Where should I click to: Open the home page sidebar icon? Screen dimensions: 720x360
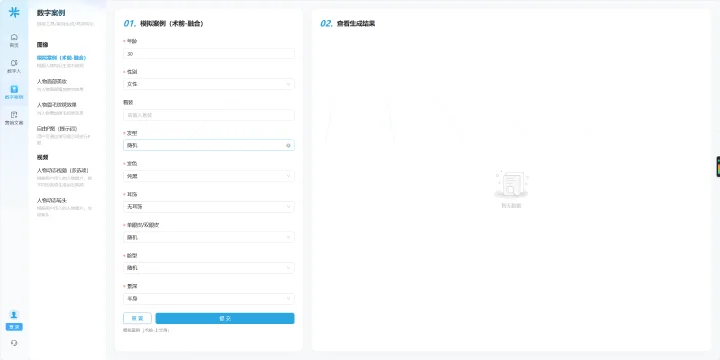[14, 40]
